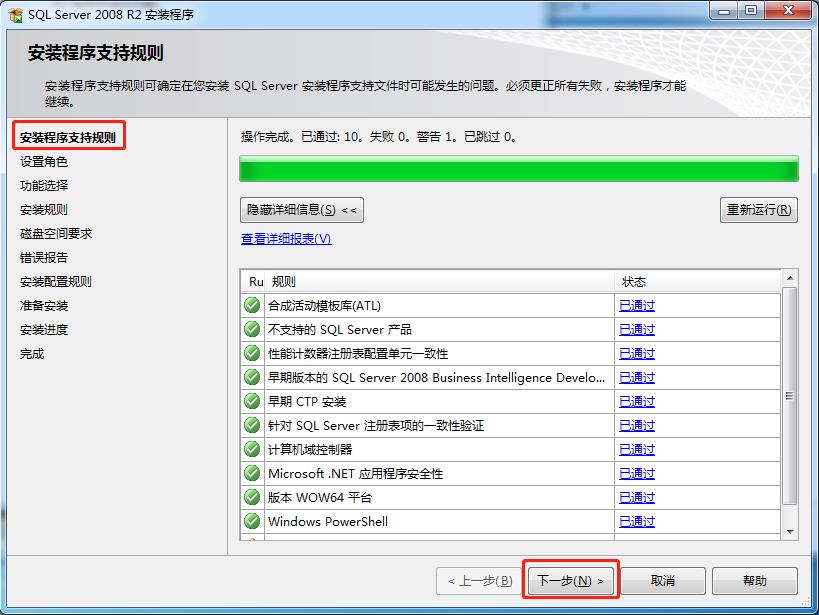
Task: Select 安装配置规则 in the navigation pane
Action: 55,281
